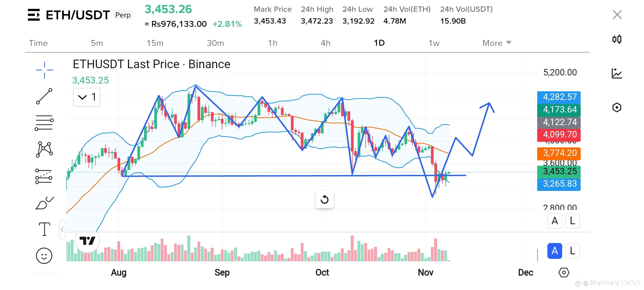Switch to the 1h timeframe
This screenshot has height=290, width=644.
click(x=273, y=43)
